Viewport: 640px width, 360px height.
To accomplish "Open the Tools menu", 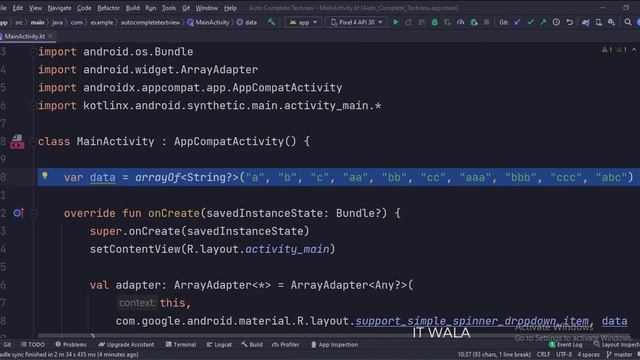I will coord(169,8).
